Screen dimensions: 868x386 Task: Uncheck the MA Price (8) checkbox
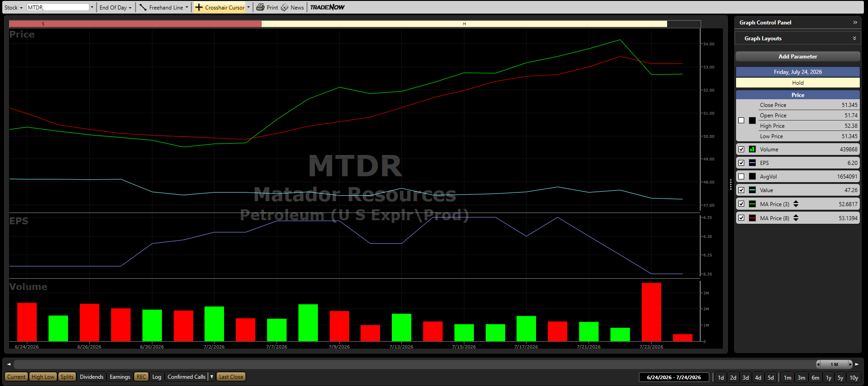click(x=741, y=218)
